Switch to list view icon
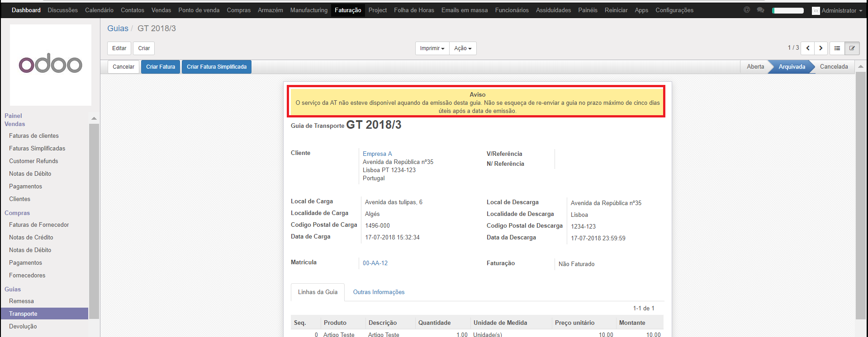This screenshot has width=868, height=337. pyautogui.click(x=837, y=48)
